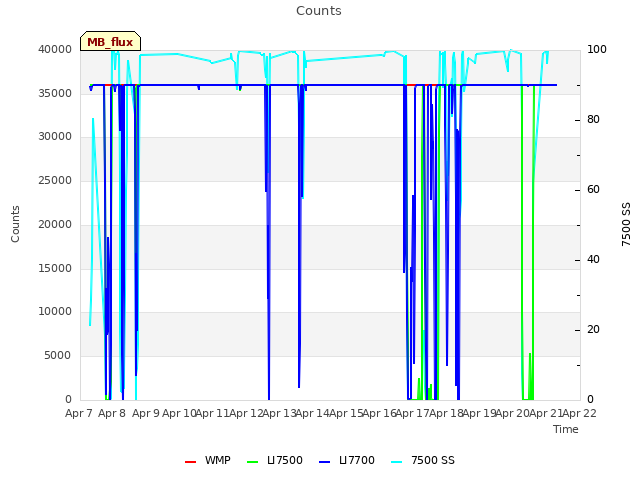This screenshot has width=640, height=480.
Task: Click the Apr 22 date label
Action: click(x=580, y=413)
